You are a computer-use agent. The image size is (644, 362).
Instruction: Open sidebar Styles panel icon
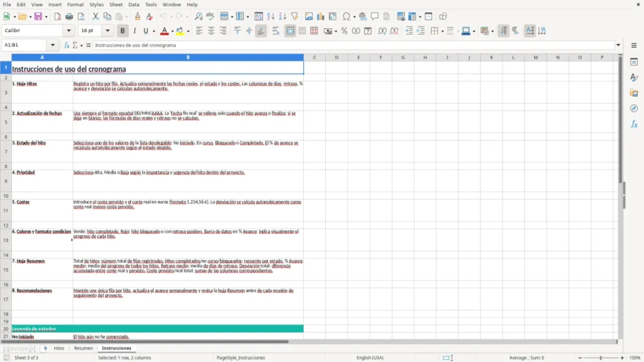coord(634,77)
